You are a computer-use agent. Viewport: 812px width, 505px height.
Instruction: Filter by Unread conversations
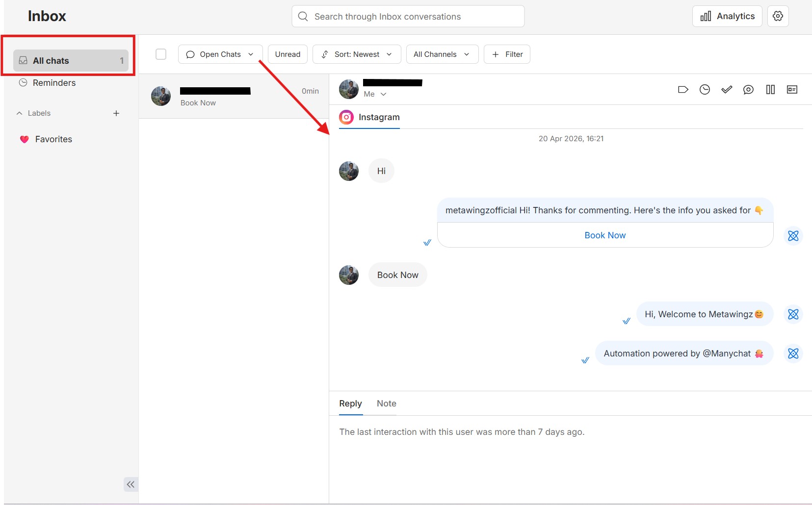(x=288, y=54)
